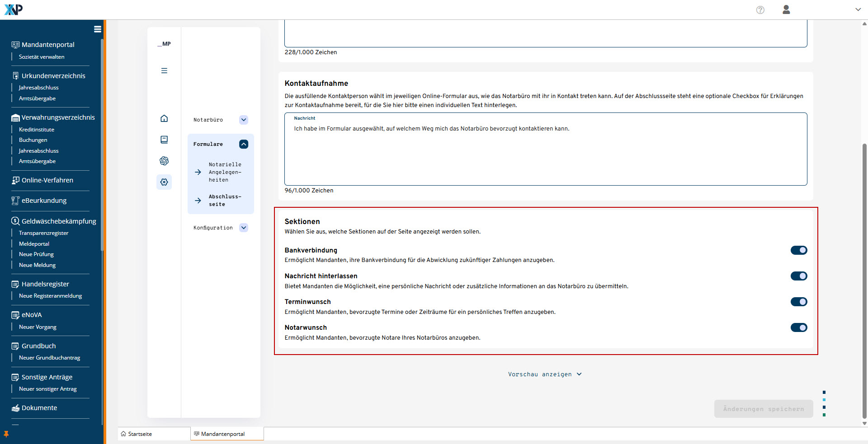Click Änderungen speichern button
The width and height of the screenshot is (868, 444).
764,409
